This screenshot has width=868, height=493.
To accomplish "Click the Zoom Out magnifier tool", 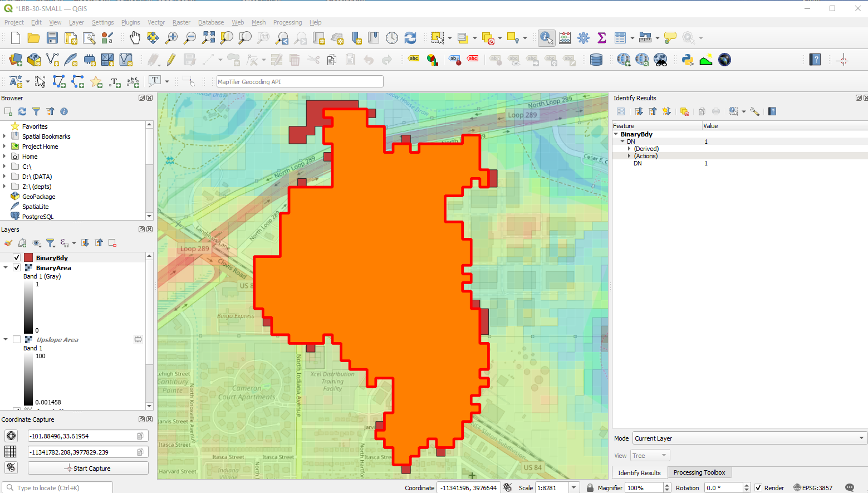I will [190, 38].
